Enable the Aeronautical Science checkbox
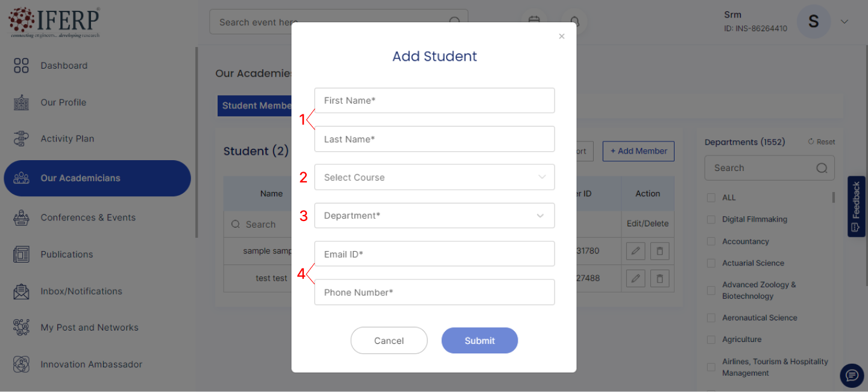 point(711,318)
